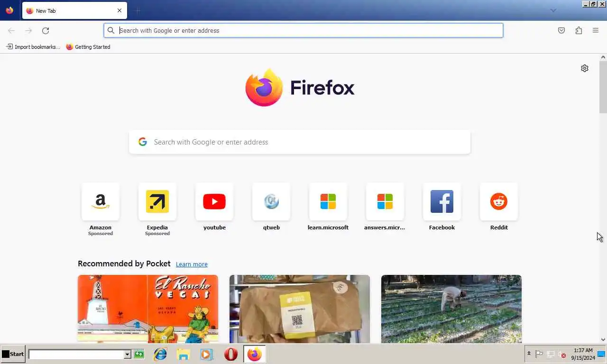Open the Extensions puzzle icon
The width and height of the screenshot is (607, 364).
tap(579, 30)
